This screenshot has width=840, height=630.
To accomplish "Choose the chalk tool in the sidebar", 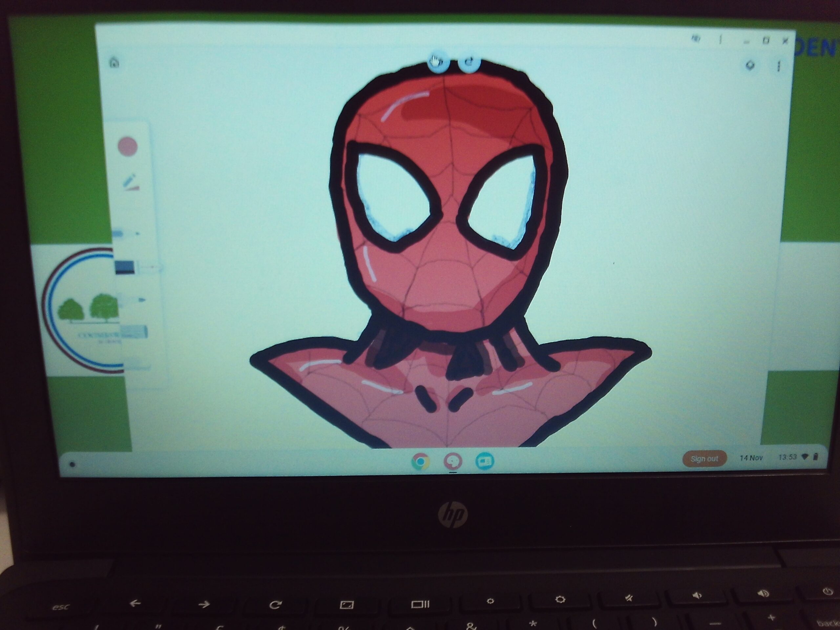I will point(134,332).
